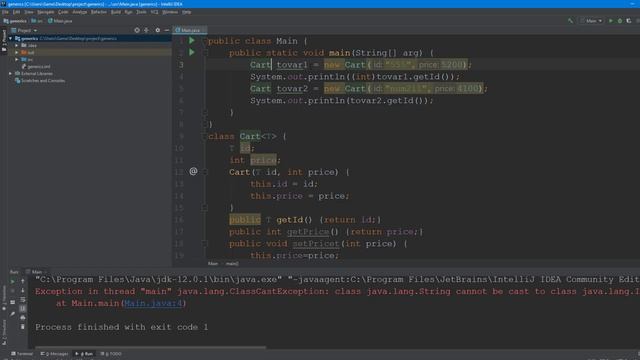Open the Build menu

116,12
